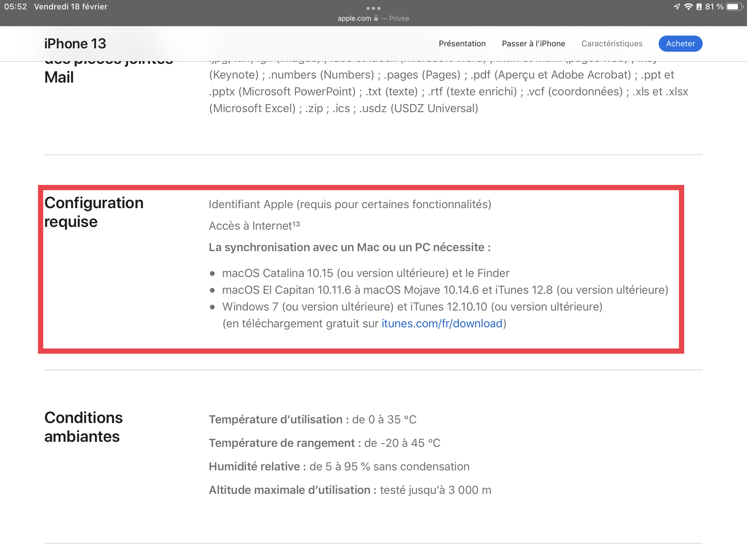Tap the Vendredi 18 février date
This screenshot has width=747, height=560.
click(x=71, y=7)
